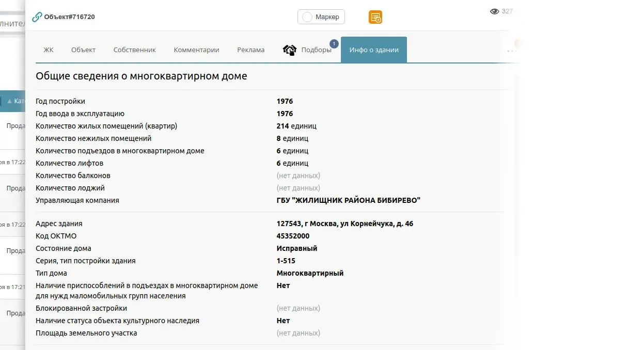Screen dimensions: 644x350
Task: Click the eye views icon
Action: point(494,11)
